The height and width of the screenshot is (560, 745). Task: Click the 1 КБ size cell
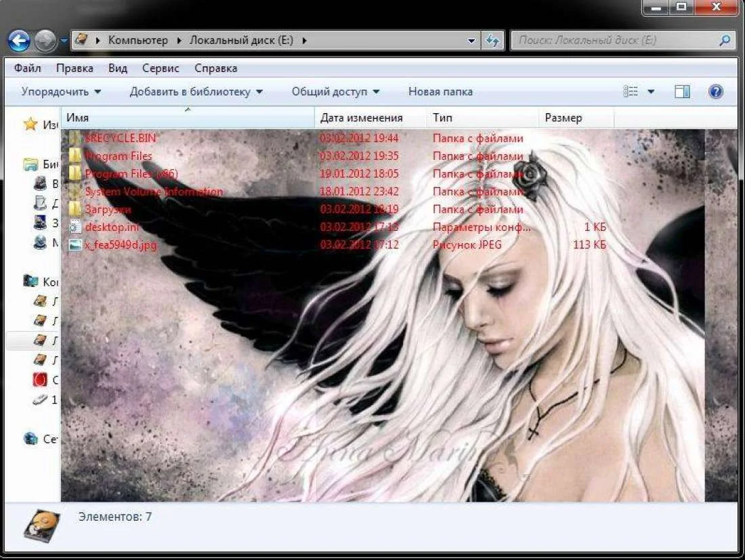pyautogui.click(x=595, y=227)
